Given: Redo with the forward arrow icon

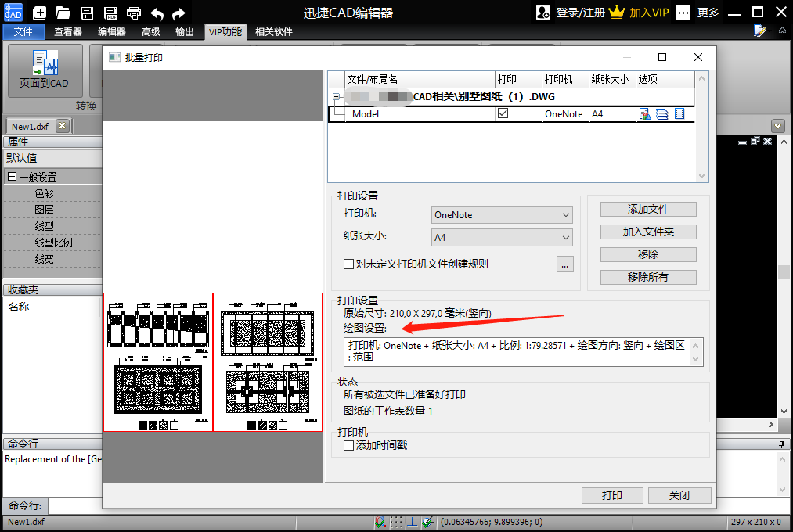Looking at the screenshot, I should (x=178, y=13).
